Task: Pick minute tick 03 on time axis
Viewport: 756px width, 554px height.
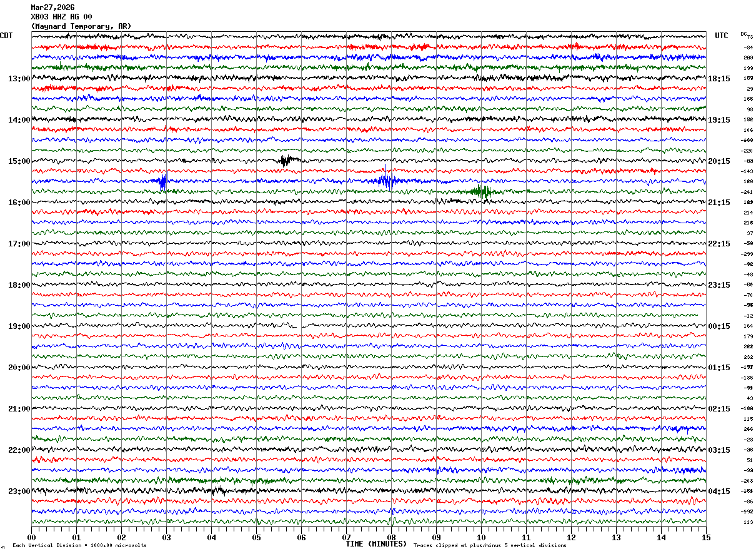Action: tap(166, 537)
